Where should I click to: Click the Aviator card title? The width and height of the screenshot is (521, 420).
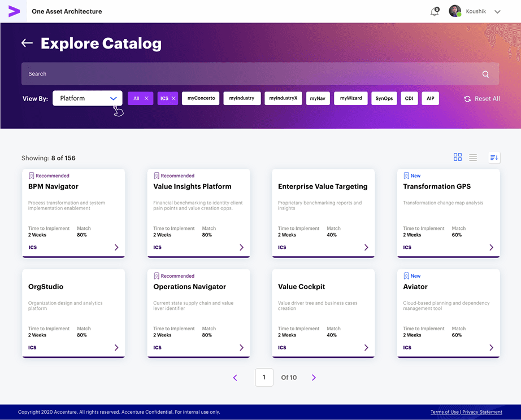click(415, 287)
